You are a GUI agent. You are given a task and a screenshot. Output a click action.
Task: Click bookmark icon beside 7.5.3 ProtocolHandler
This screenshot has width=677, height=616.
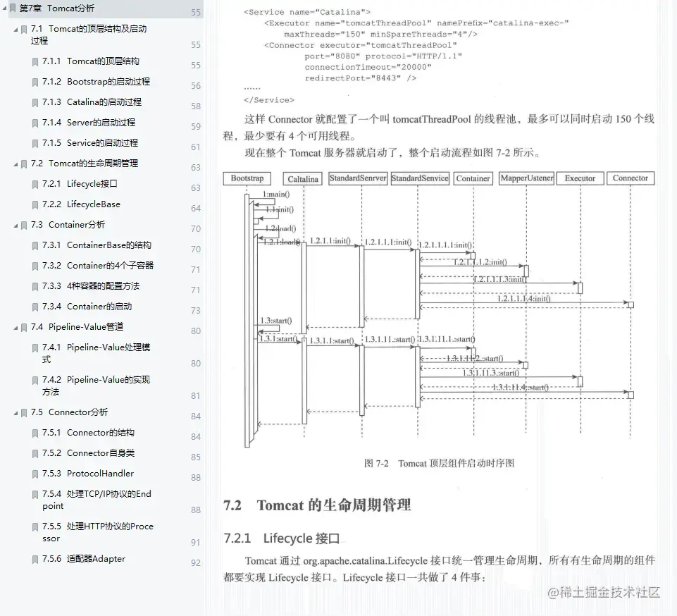pyautogui.click(x=35, y=474)
